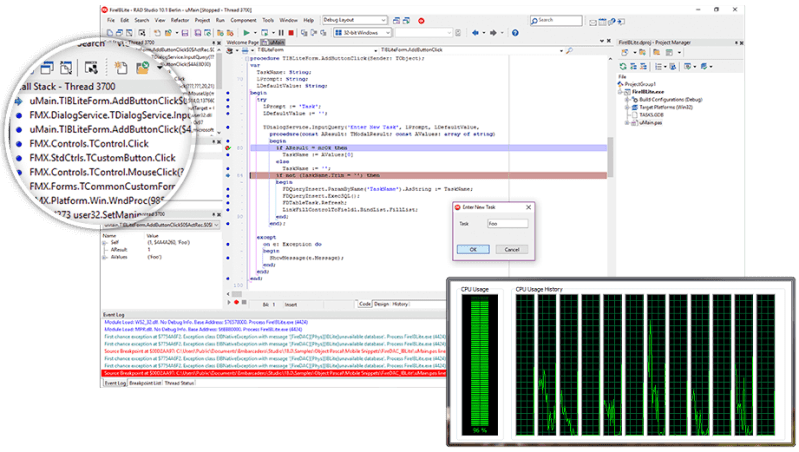The height and width of the screenshot is (452, 799).
Task: Click the Save floppy disk icon
Action: click(185, 33)
